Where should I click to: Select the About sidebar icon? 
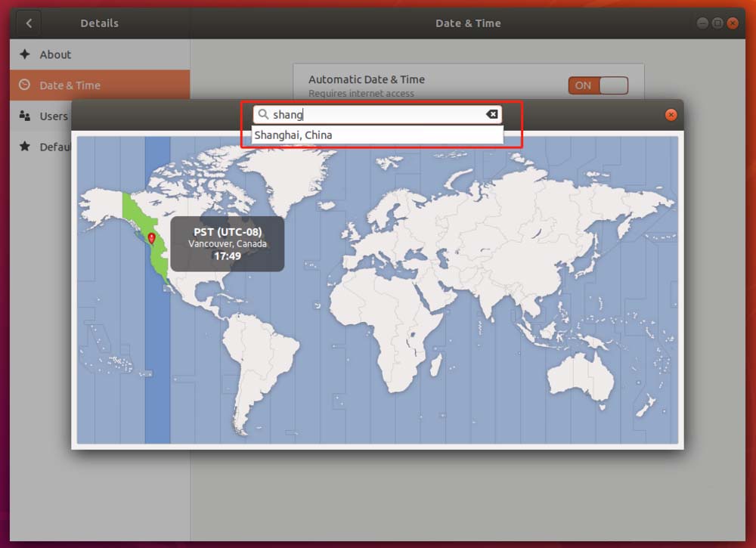click(23, 54)
